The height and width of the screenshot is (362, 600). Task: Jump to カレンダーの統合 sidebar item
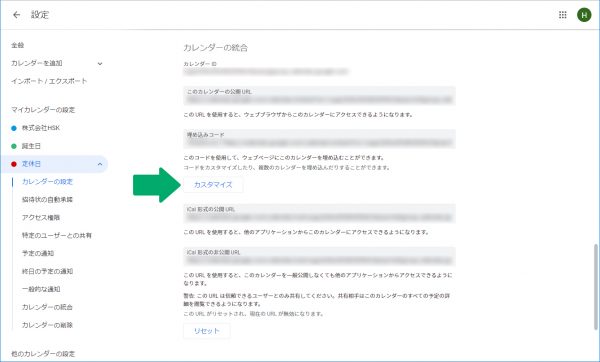tap(47, 307)
